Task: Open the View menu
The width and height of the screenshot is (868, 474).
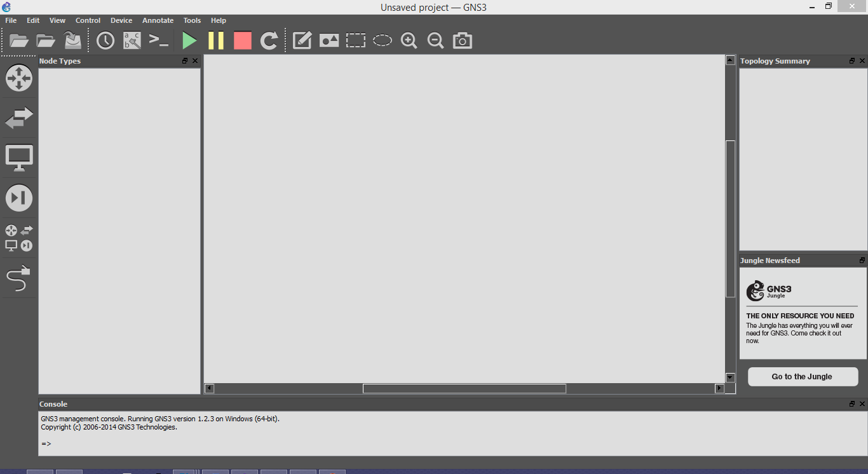Action: [57, 20]
